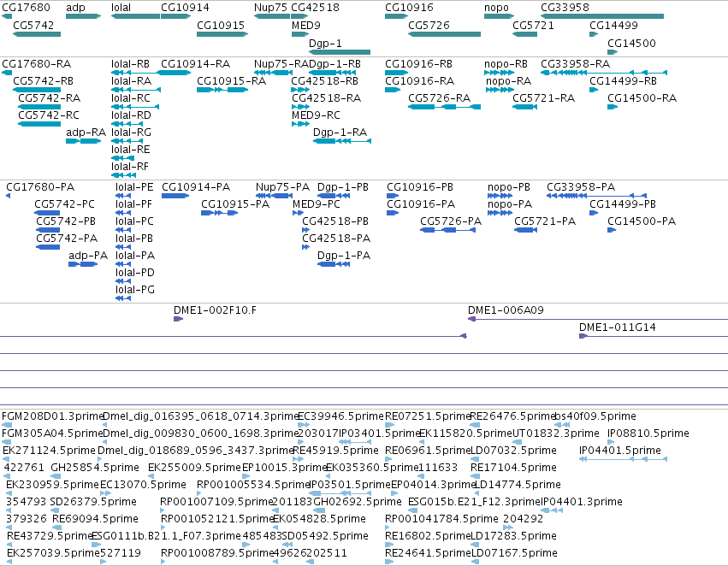Open the CG33958-RA transcript label
This screenshot has height=566, width=728.
[575, 63]
